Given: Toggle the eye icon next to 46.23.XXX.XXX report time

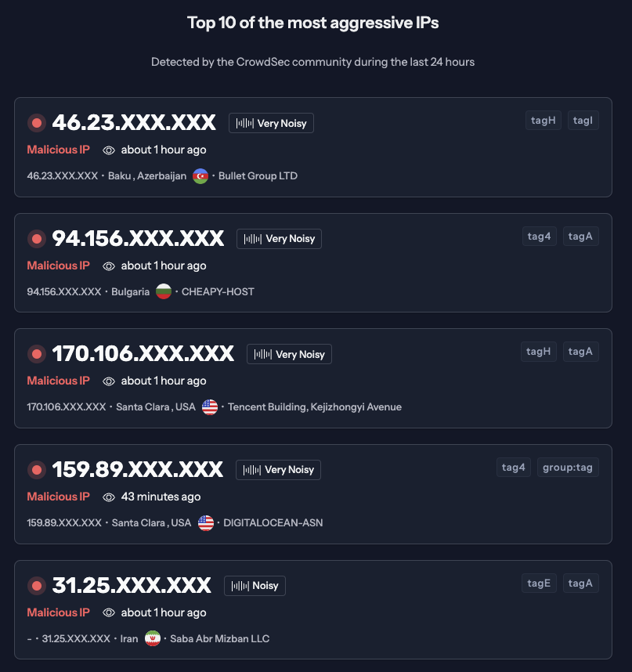Looking at the screenshot, I should (x=108, y=150).
